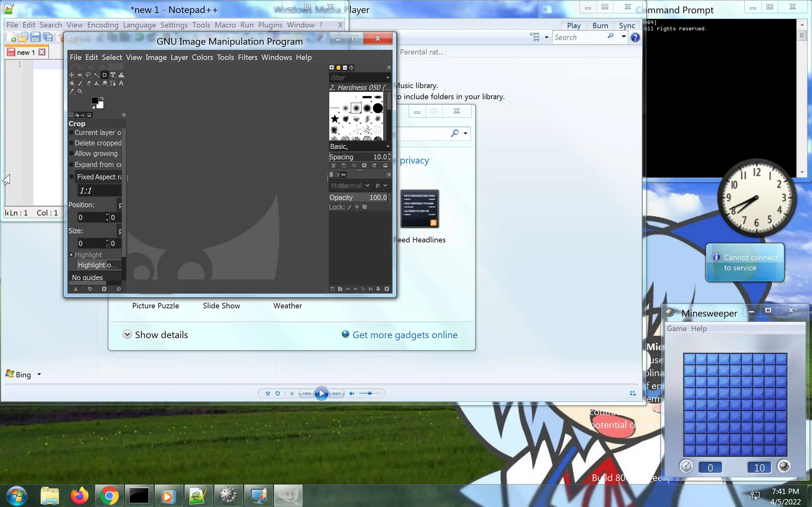This screenshot has width=812, height=507.
Task: Uncheck the Highlight checkbox
Action: click(71, 255)
